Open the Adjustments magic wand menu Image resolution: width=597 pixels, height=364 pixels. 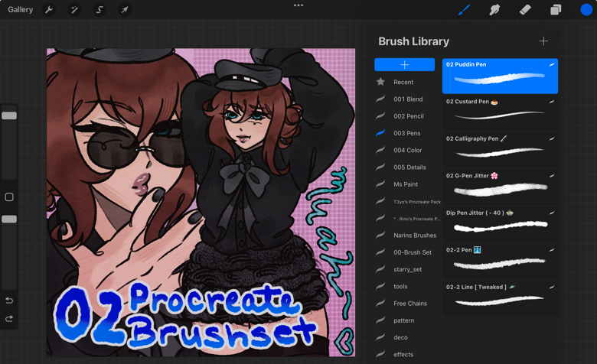pyautogui.click(x=74, y=9)
